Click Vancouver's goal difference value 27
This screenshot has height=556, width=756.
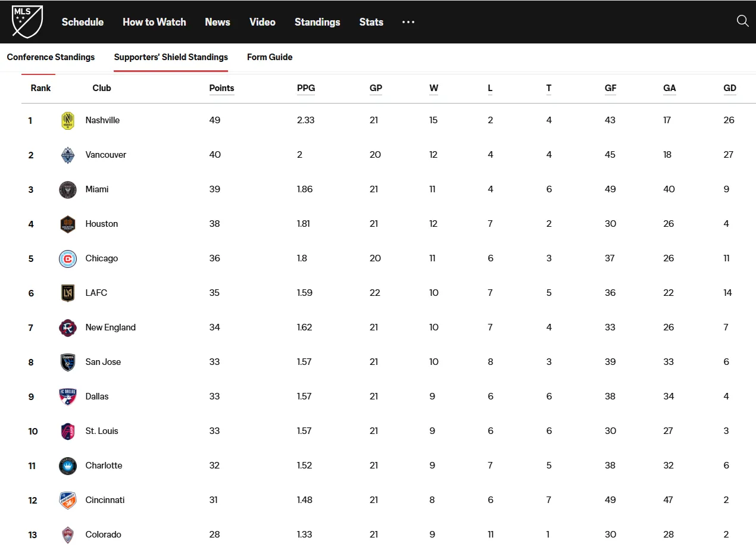click(729, 155)
